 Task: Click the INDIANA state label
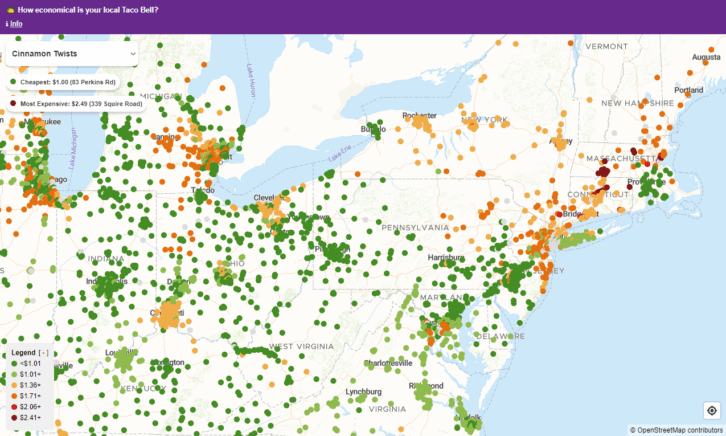(106, 259)
